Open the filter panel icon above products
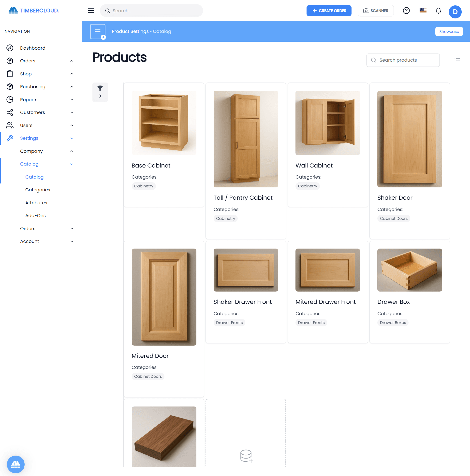Viewport: 470px width, 476px height. point(100,88)
